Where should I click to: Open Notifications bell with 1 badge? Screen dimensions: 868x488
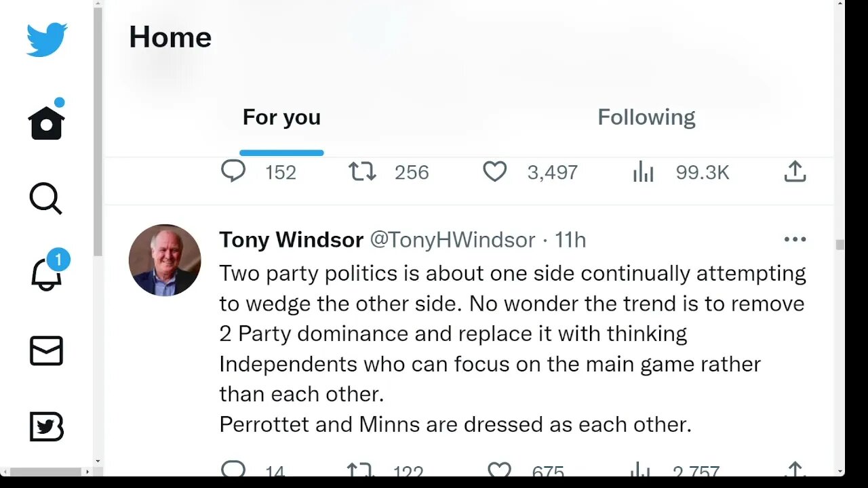coord(46,272)
